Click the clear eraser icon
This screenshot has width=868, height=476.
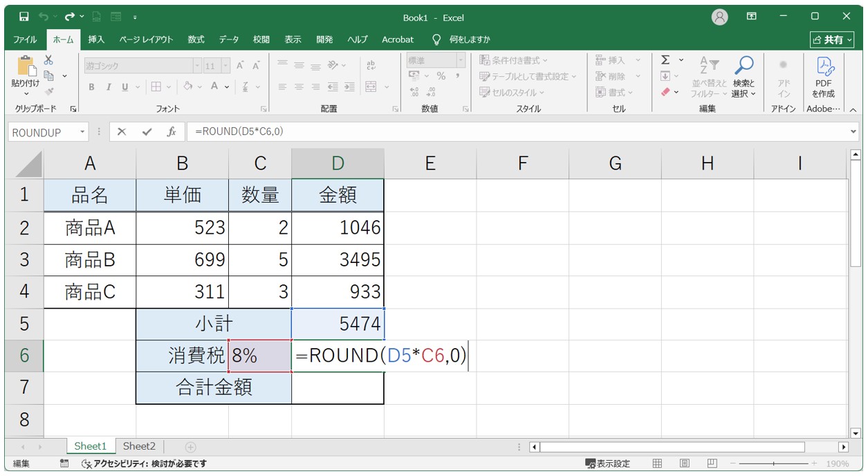[x=665, y=91]
